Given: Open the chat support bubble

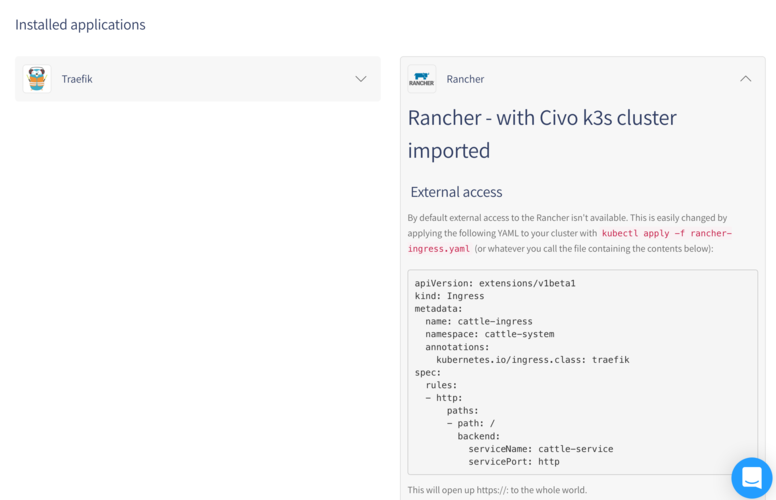Looking at the screenshot, I should 752,478.
